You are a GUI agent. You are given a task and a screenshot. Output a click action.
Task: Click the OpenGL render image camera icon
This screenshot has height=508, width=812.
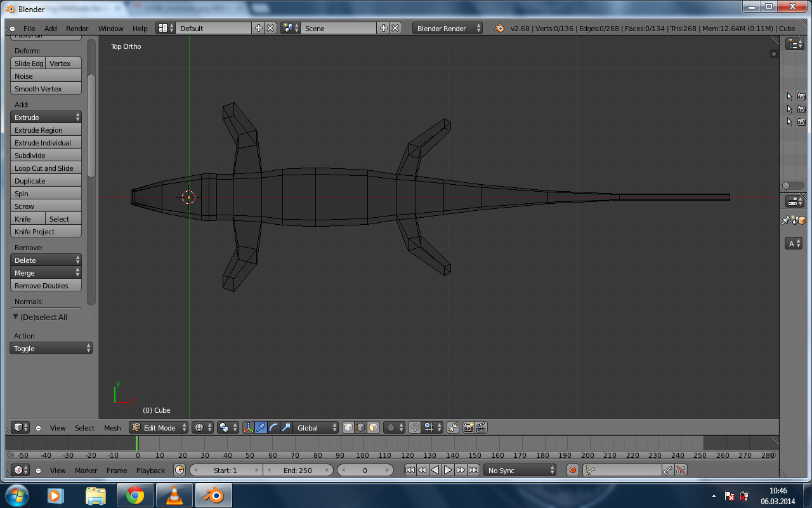[x=468, y=427]
